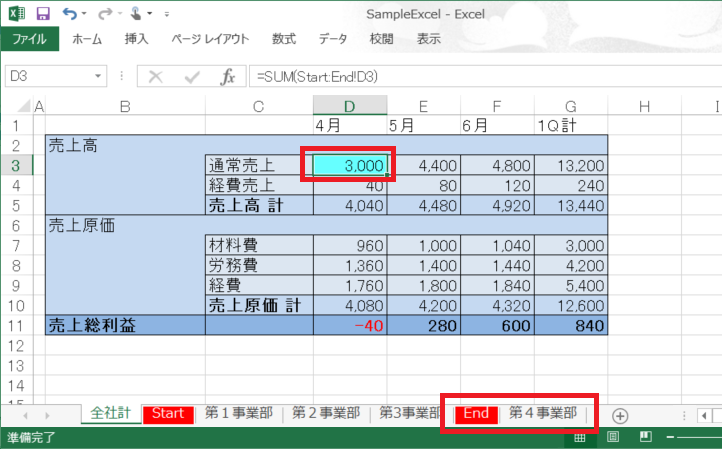Image resolution: width=722 pixels, height=449 pixels.
Task: Click cell 売上高 計 label
Action: pos(259,205)
